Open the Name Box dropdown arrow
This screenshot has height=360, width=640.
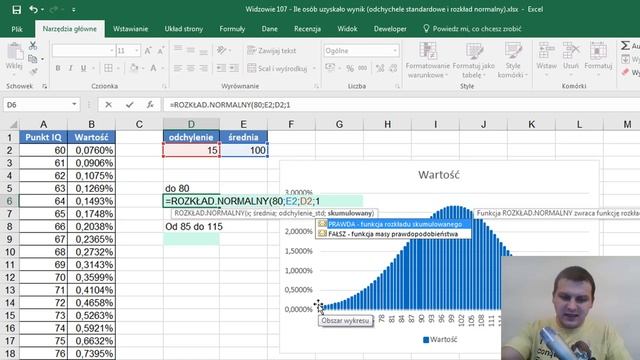74,104
